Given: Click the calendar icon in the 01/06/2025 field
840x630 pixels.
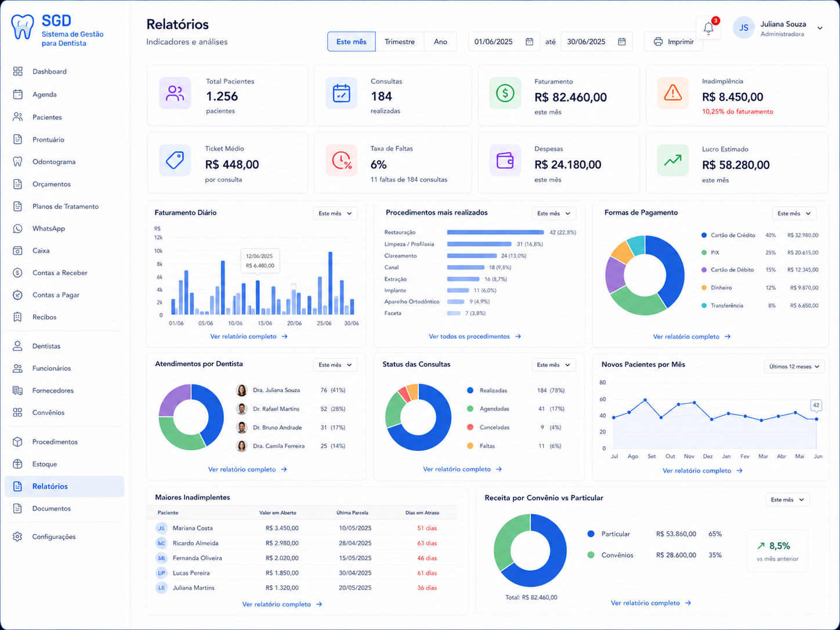Looking at the screenshot, I should (530, 42).
